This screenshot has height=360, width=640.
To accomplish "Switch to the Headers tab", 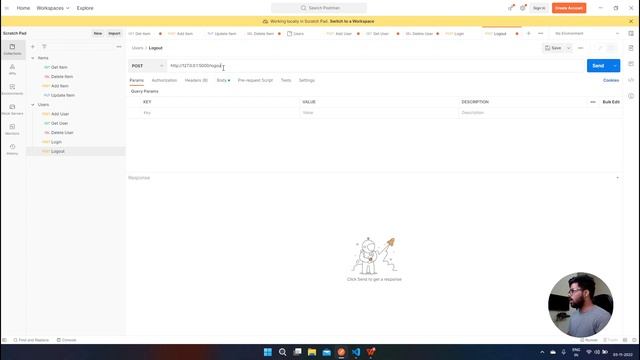I will (196, 80).
